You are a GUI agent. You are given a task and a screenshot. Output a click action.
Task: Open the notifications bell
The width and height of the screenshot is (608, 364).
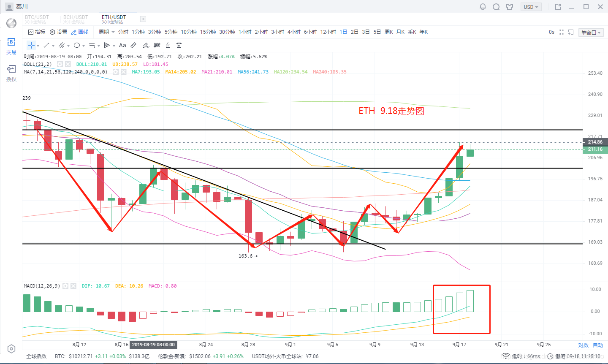pos(483,7)
